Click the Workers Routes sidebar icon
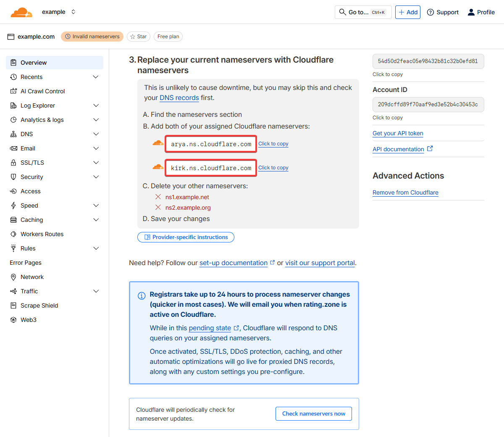The width and height of the screenshot is (504, 437). [13, 234]
